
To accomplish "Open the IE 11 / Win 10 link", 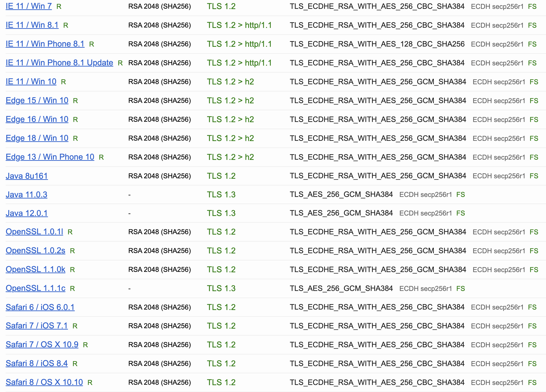I will [x=31, y=81].
